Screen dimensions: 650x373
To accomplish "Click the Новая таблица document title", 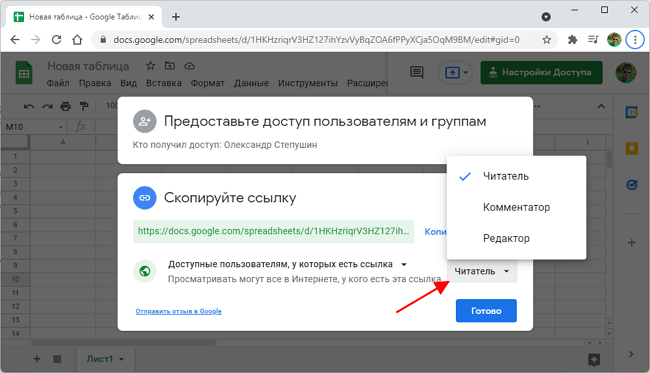I will [x=88, y=66].
